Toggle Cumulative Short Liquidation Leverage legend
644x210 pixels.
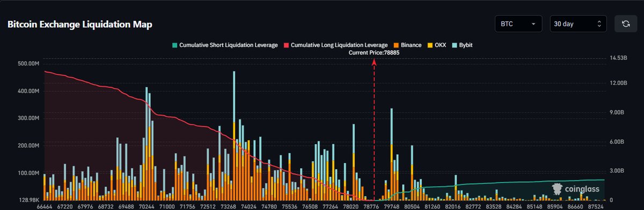[224, 46]
